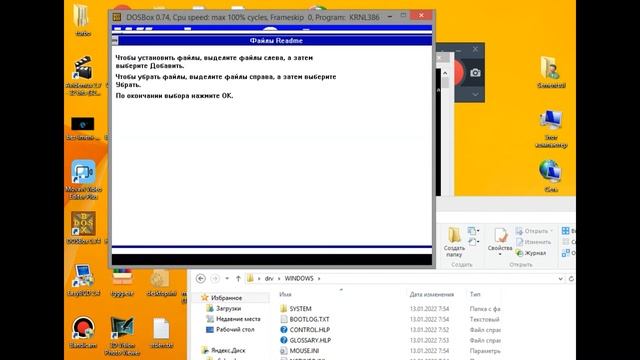Open the Свойства dropdown arrow
This screenshot has width=640, height=360.
pyautogui.click(x=500, y=255)
